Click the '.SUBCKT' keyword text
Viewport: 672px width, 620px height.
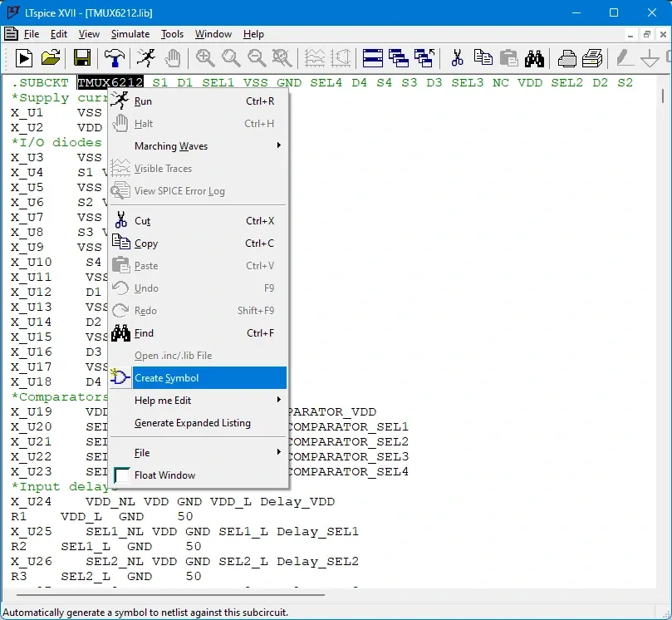click(40, 82)
